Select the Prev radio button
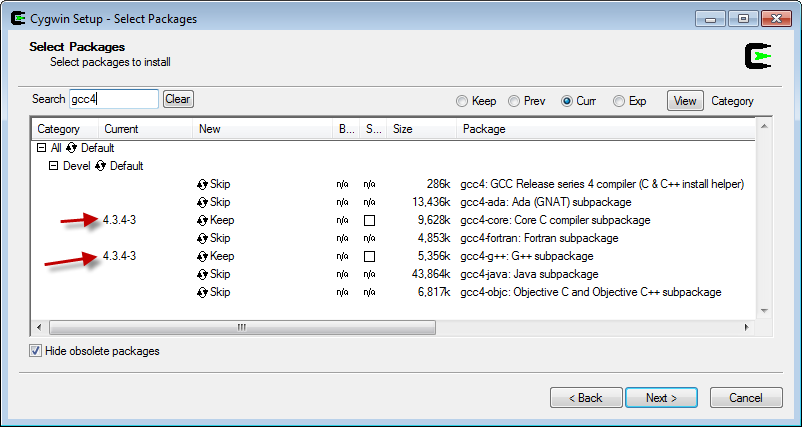 (514, 101)
